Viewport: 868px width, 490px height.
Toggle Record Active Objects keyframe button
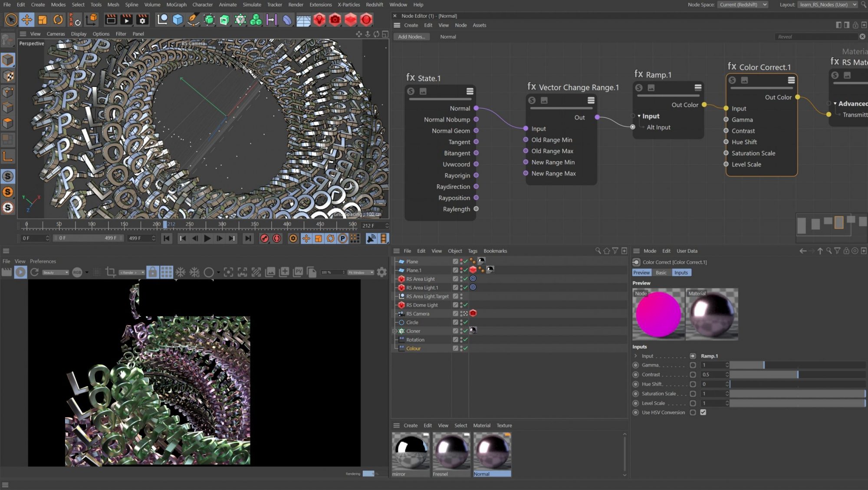[264, 238]
